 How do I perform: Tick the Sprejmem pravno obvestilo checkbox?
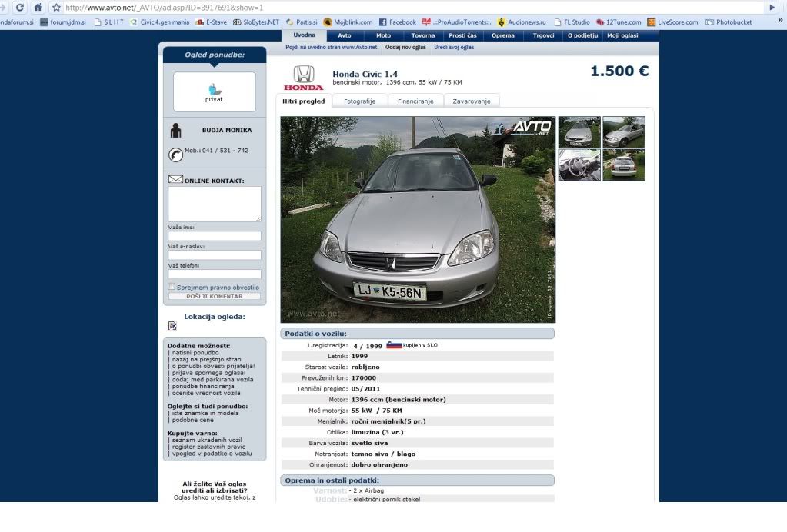(172, 287)
